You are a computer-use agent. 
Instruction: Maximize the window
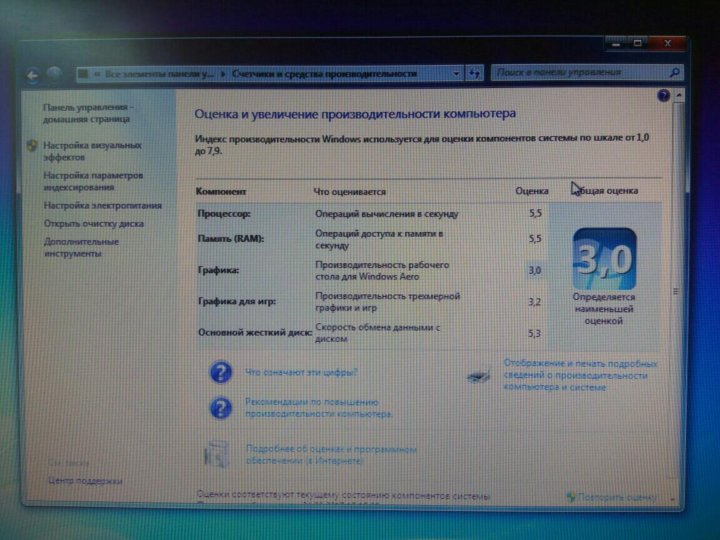pyautogui.click(x=637, y=44)
